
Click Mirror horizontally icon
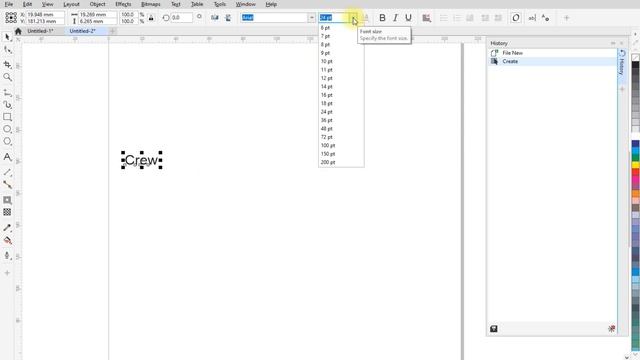point(215,18)
